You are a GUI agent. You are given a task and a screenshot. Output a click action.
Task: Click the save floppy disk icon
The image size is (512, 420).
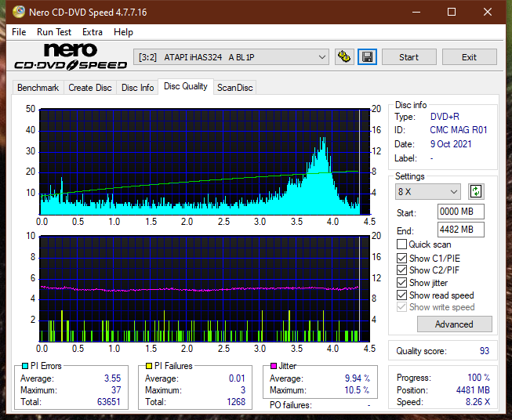pyautogui.click(x=368, y=57)
